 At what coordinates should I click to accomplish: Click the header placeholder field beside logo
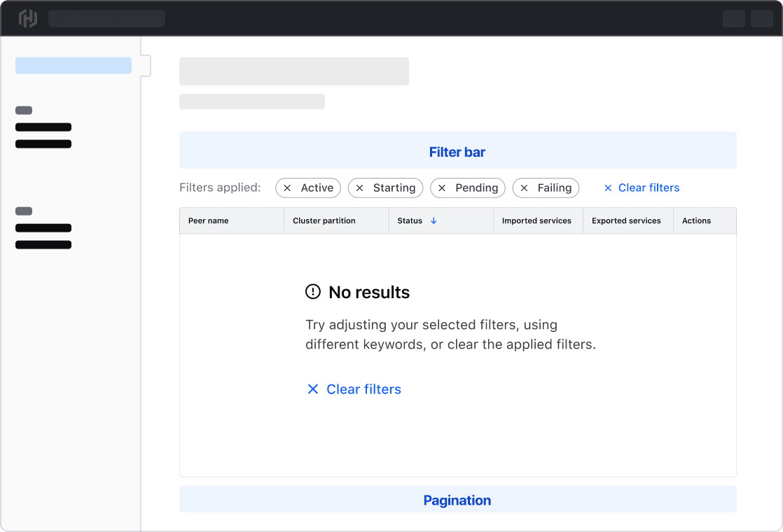[106, 18]
